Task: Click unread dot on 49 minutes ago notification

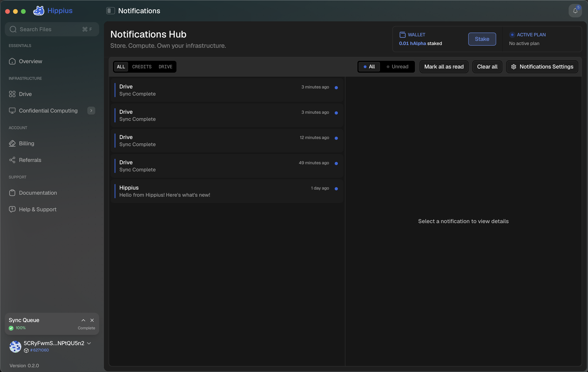Action: pos(336,163)
